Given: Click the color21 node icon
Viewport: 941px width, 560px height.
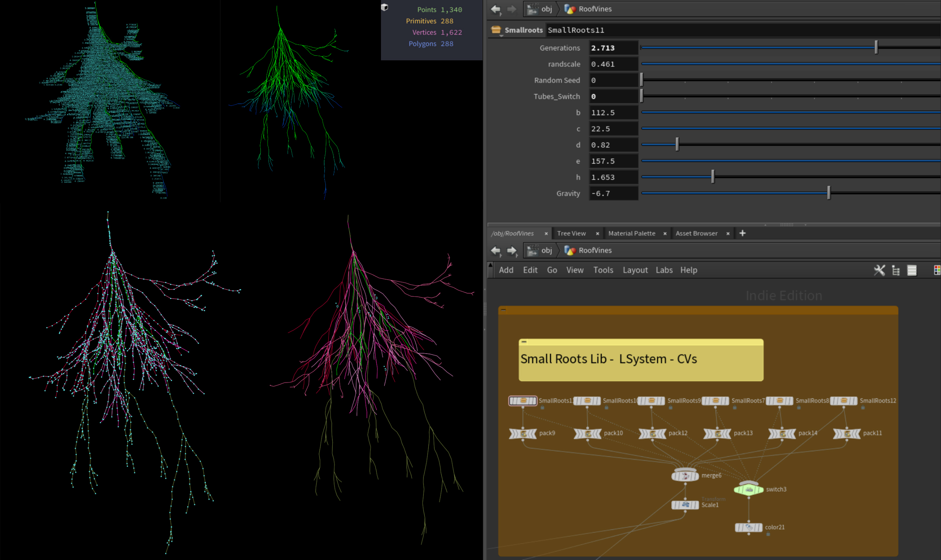Looking at the screenshot, I should 748,527.
